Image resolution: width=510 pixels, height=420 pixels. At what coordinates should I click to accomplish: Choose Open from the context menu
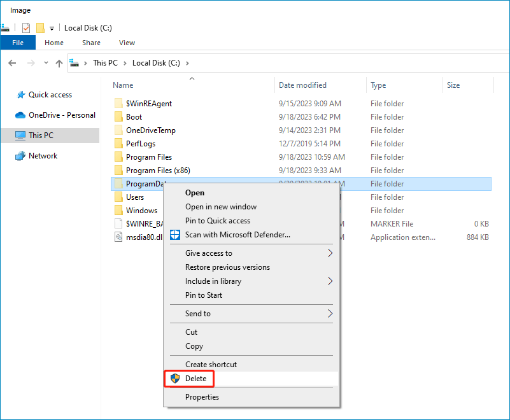251,193
